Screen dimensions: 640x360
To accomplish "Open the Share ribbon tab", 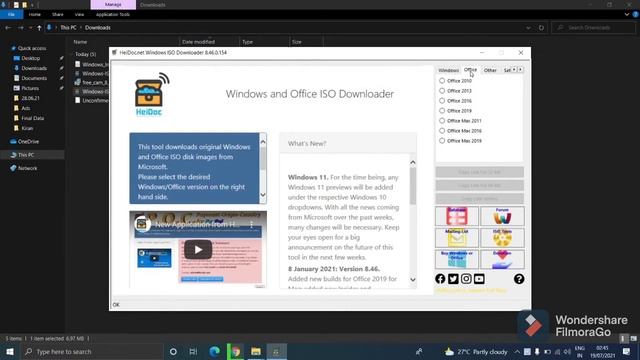I will 58,14.
